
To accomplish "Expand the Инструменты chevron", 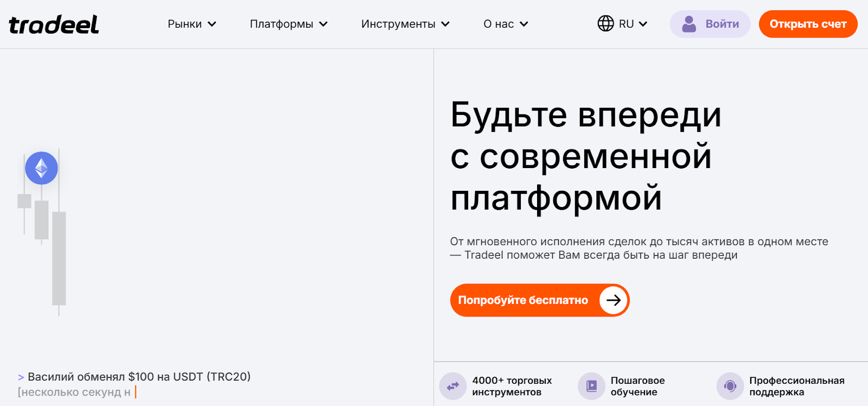I will 445,24.
